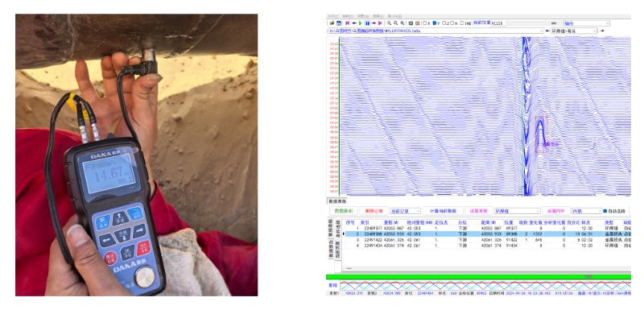Expand the 环焊缝 type dropdown
Screen dimensions: 644x310
point(518,211)
